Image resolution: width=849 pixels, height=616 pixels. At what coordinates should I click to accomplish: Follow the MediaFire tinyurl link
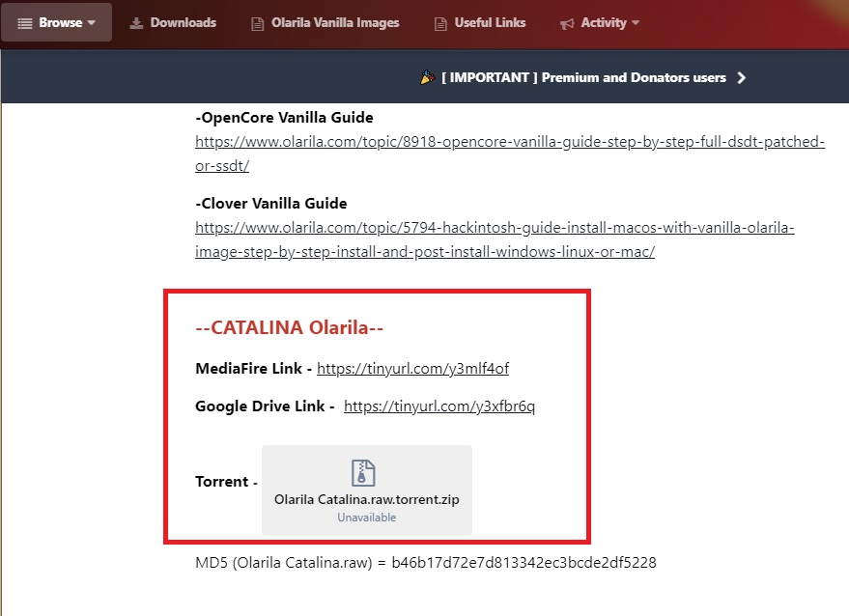412,369
